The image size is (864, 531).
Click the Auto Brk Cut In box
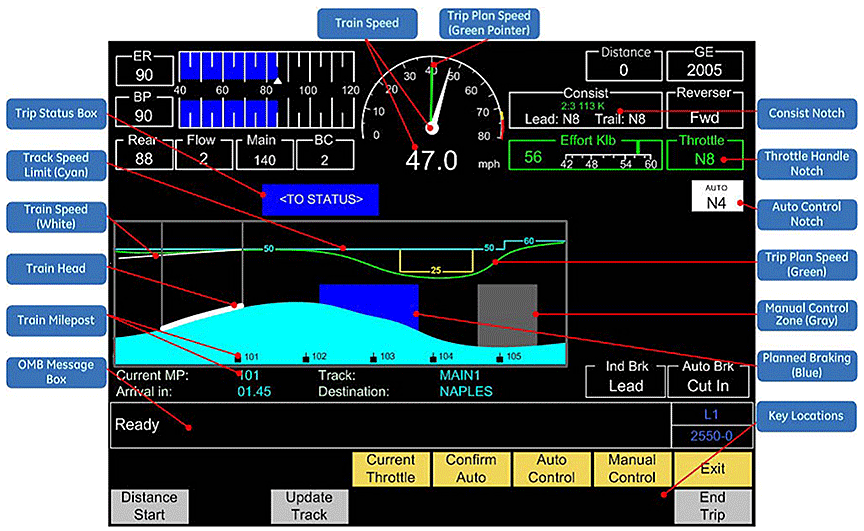coord(710,378)
